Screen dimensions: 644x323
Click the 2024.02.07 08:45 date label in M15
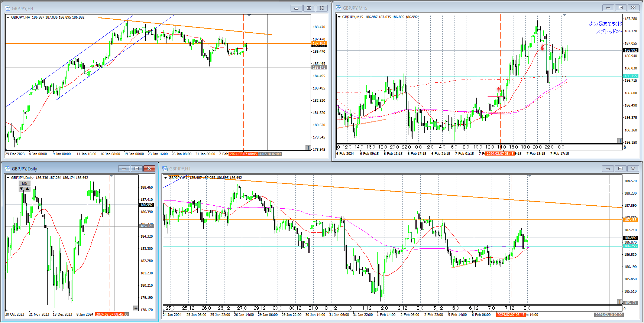click(x=500, y=153)
